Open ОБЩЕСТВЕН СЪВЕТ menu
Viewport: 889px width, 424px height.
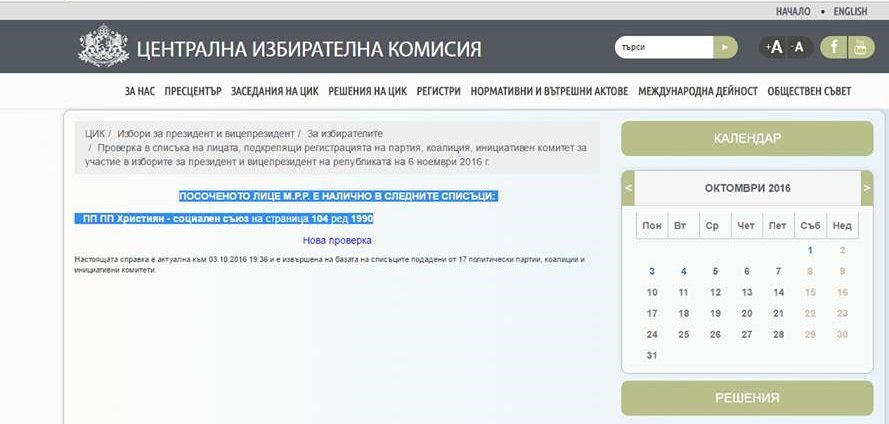coord(809,91)
